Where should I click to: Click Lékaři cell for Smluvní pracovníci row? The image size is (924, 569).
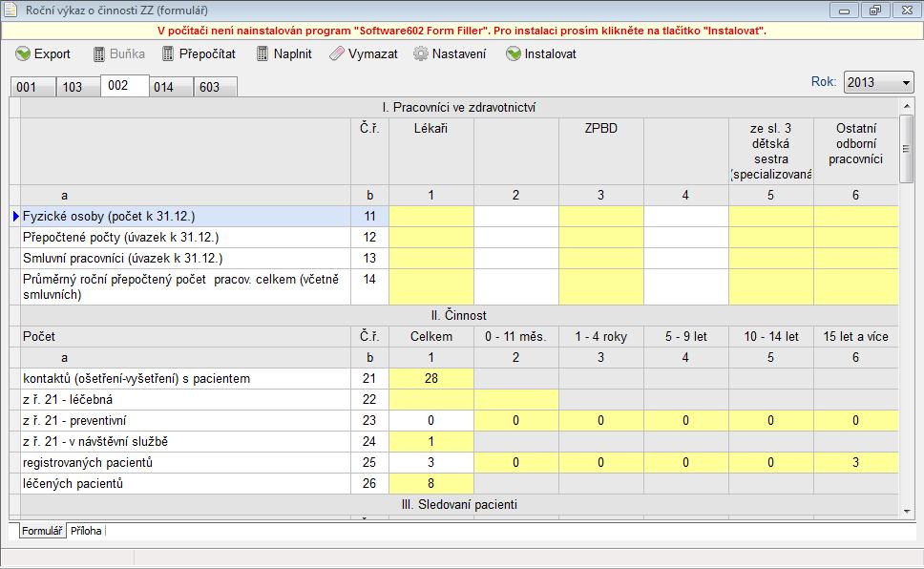431,259
